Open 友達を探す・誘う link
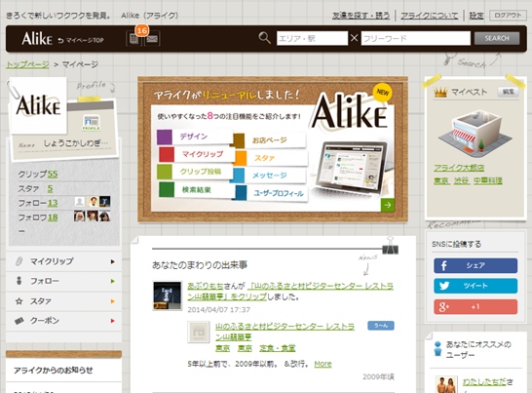Image resolution: width=532 pixels, height=393 pixels. pos(361,16)
